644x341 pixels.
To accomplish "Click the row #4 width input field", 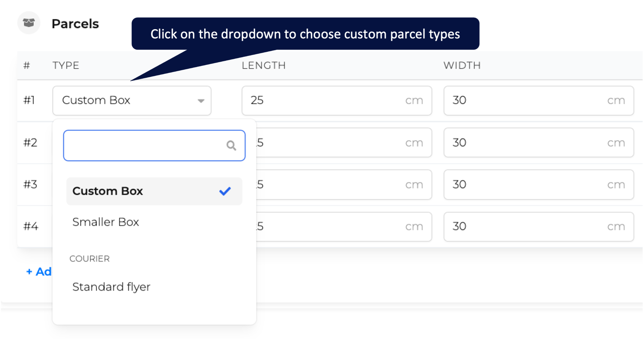I will 539,227.
